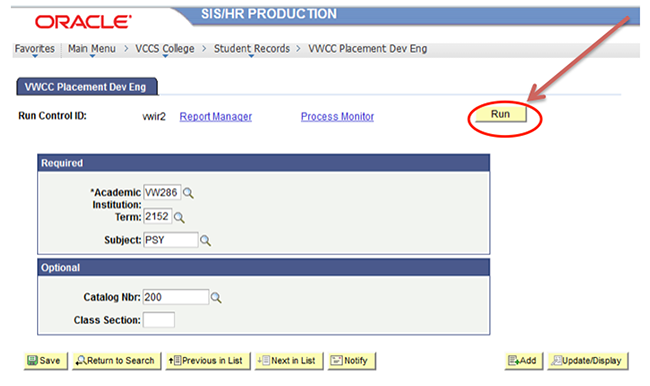Add a new run control
Screen dimensions: 650x386
524,361
